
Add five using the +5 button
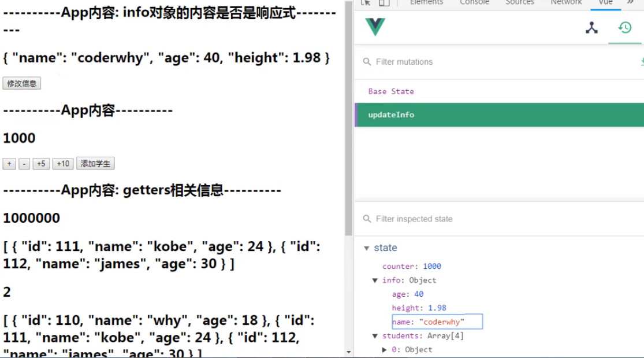[41, 163]
